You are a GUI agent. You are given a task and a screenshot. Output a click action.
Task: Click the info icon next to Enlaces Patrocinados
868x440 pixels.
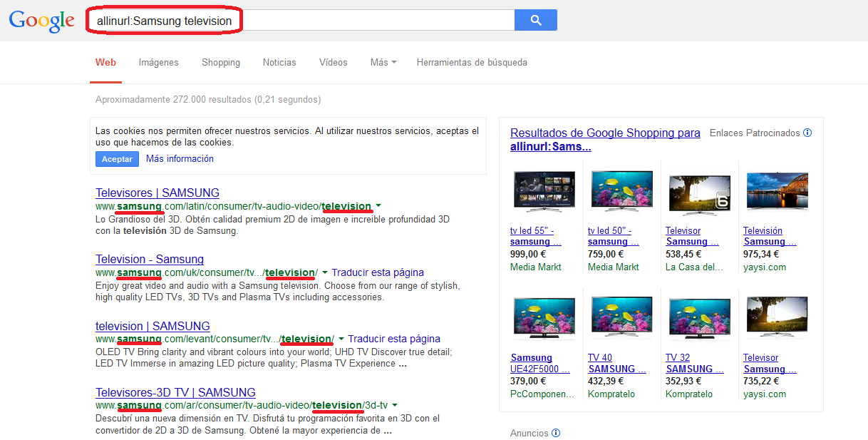coord(807,133)
